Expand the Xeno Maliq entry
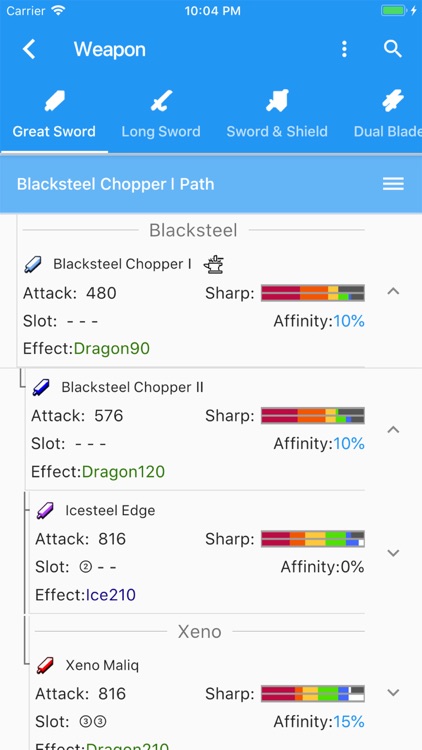The width and height of the screenshot is (422, 750). tap(393, 692)
